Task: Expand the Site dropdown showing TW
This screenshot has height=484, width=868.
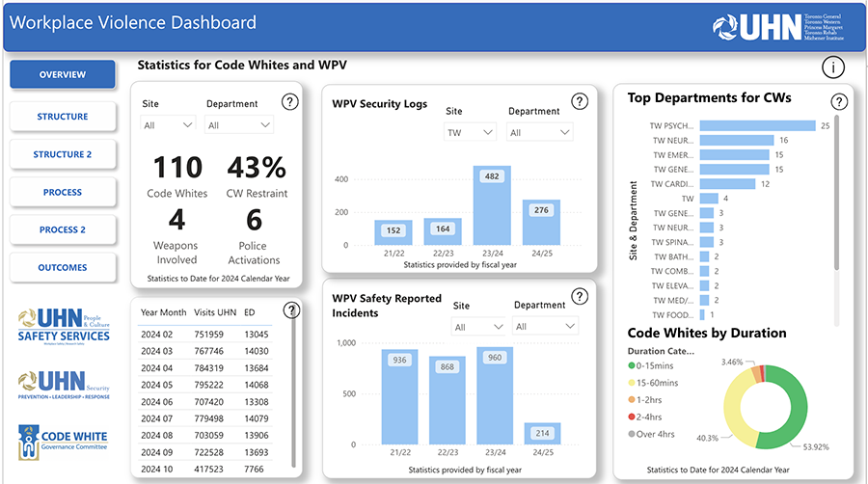Action: click(470, 132)
